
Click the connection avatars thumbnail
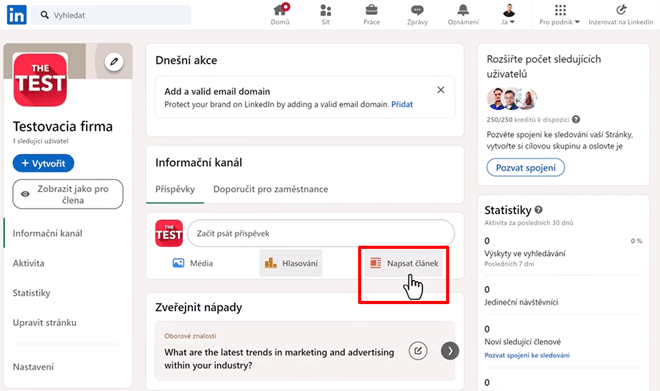coord(511,98)
